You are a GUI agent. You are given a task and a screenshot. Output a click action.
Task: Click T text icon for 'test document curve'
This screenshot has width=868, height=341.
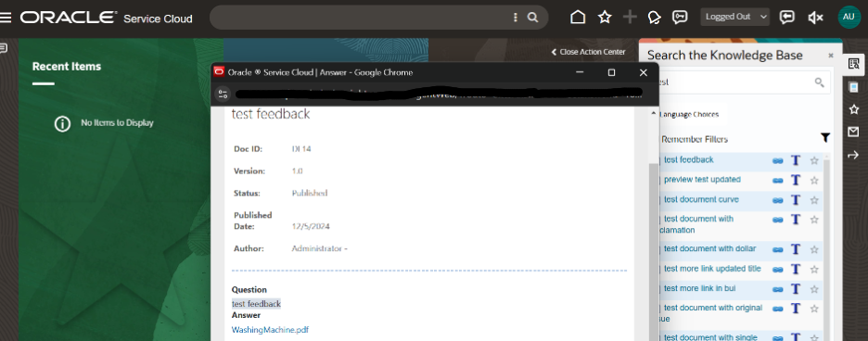pos(796,200)
